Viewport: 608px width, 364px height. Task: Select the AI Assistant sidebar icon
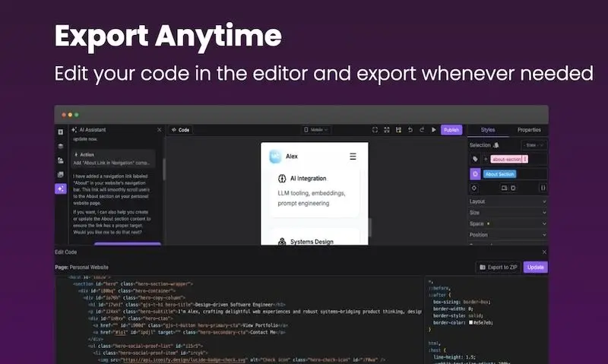point(61,188)
